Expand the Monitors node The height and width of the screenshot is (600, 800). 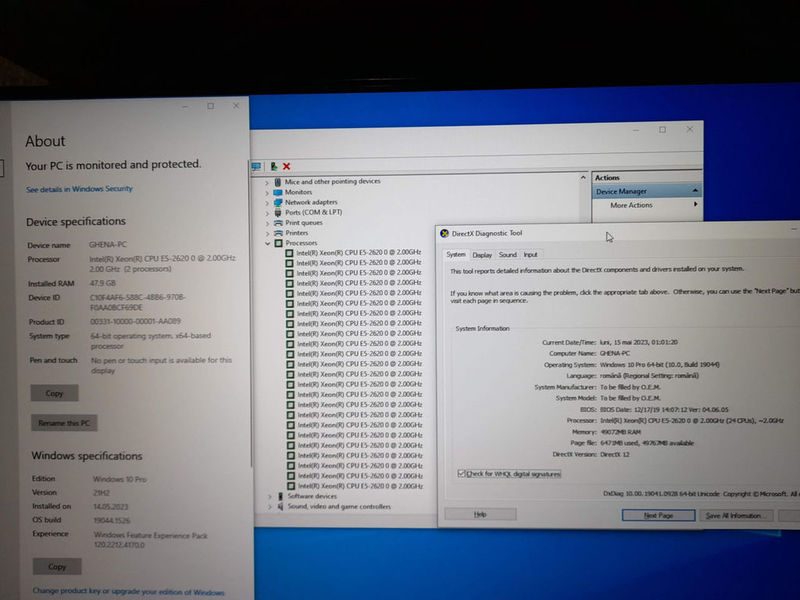click(x=267, y=193)
